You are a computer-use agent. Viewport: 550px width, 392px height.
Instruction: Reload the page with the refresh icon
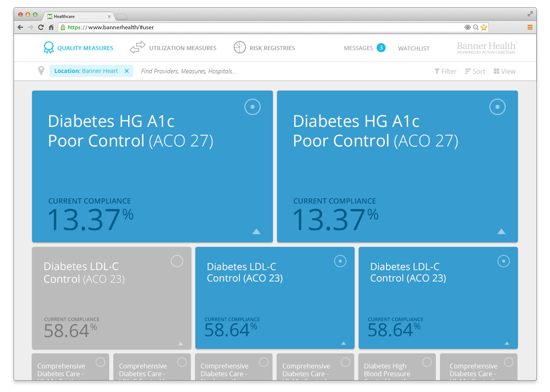[x=41, y=27]
